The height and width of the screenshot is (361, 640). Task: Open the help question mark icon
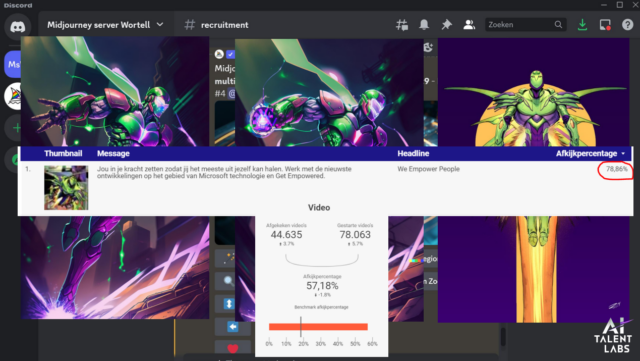click(x=627, y=25)
